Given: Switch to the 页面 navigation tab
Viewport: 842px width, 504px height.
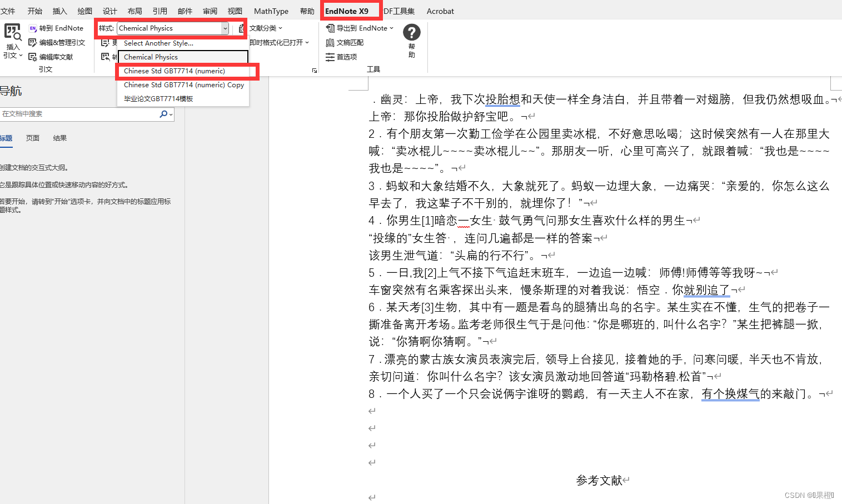Looking at the screenshot, I should [x=32, y=138].
